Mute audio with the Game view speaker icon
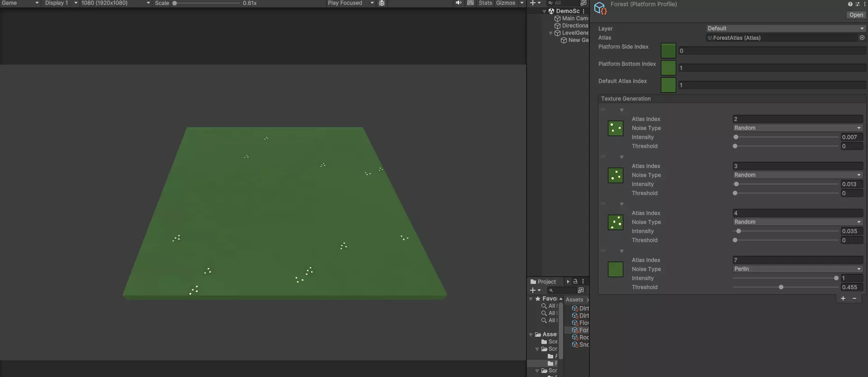868x377 pixels. pos(459,3)
